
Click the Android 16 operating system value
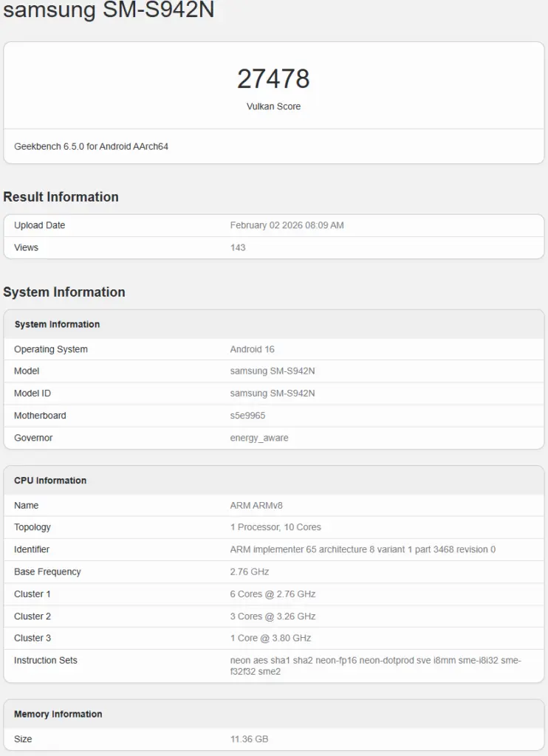252,349
